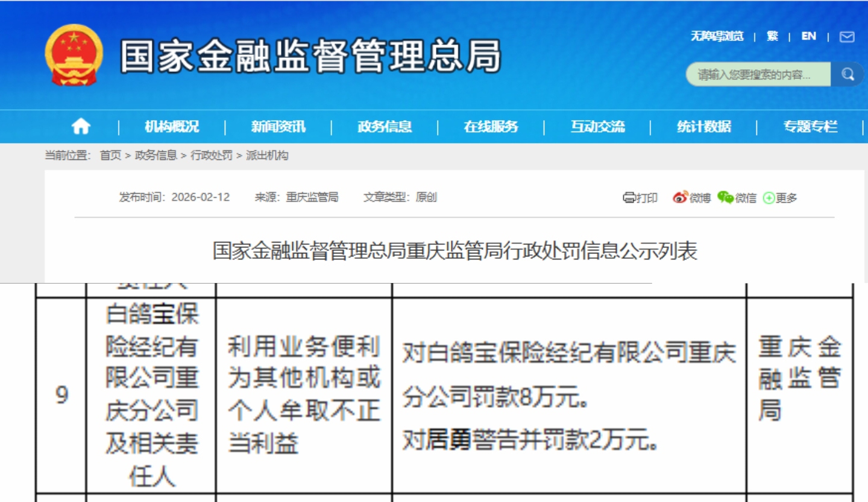The width and height of the screenshot is (868, 502).
Task: Open the 统计数据 menu
Action: pyautogui.click(x=703, y=127)
